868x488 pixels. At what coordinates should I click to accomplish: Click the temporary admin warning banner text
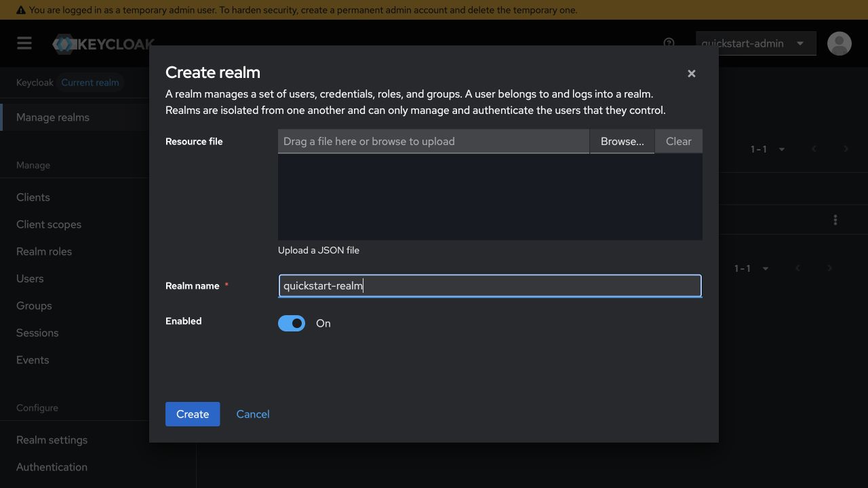pyautogui.click(x=303, y=10)
